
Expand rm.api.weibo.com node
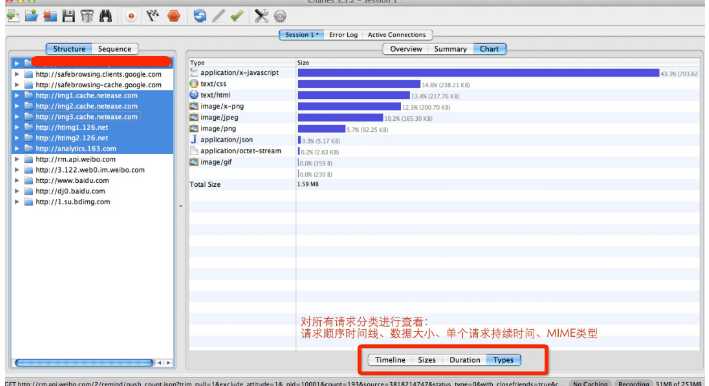point(17,159)
